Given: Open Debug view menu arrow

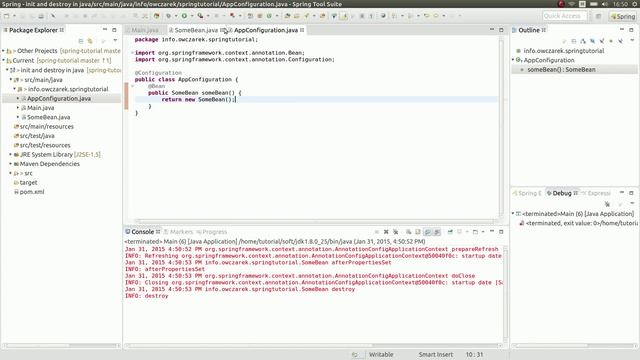Looking at the screenshot, I should [x=632, y=204].
